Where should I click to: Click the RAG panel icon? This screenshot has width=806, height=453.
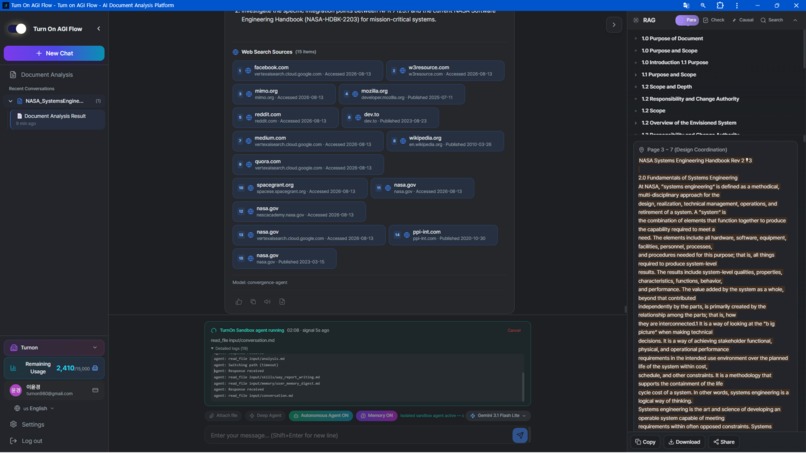pyautogui.click(x=636, y=20)
